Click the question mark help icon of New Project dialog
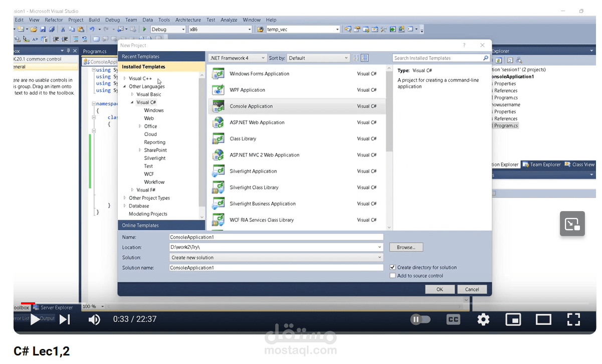This screenshot has width=602, height=364. click(464, 45)
